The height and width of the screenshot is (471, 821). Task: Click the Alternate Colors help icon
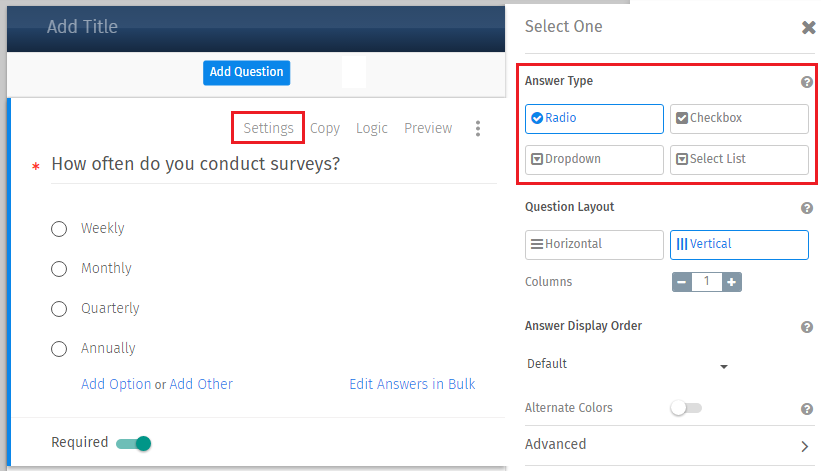click(807, 409)
